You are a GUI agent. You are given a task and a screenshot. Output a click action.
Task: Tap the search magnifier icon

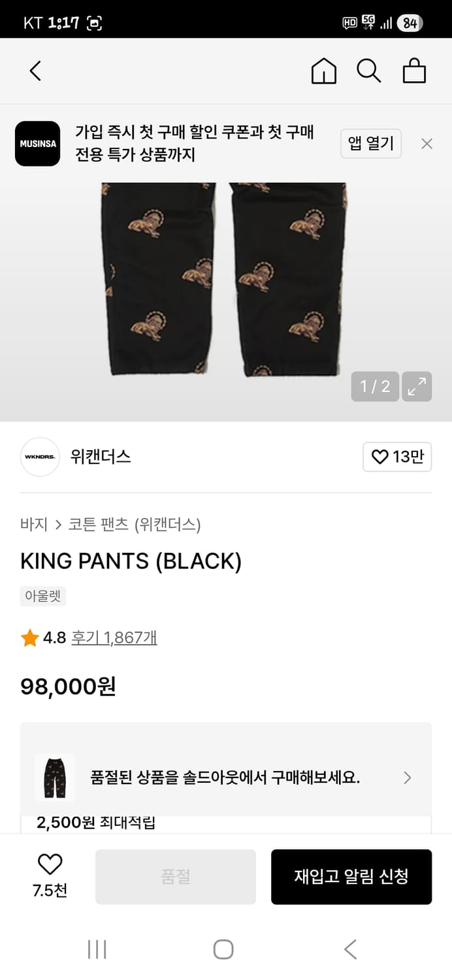click(370, 71)
